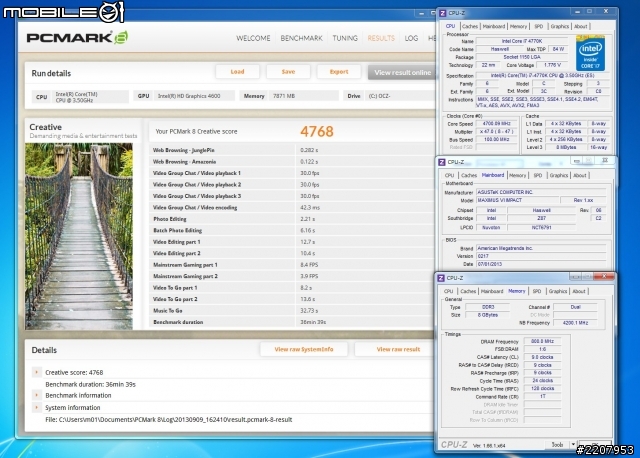Screen dimensions: 640x458
Task: Open CPU tab in bottom CPU-Z window
Action: 449,291
